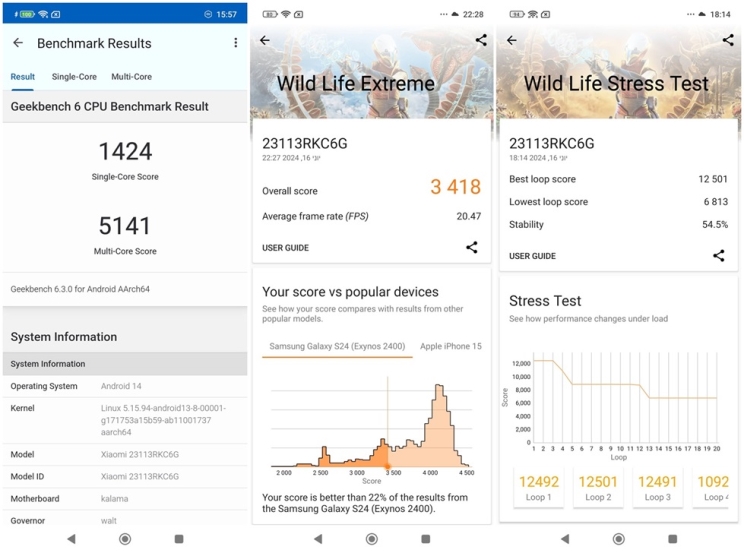744x556 pixels.
Task: Open USER GUIDE on the Wild Life Extreme screen
Action: [x=284, y=248]
